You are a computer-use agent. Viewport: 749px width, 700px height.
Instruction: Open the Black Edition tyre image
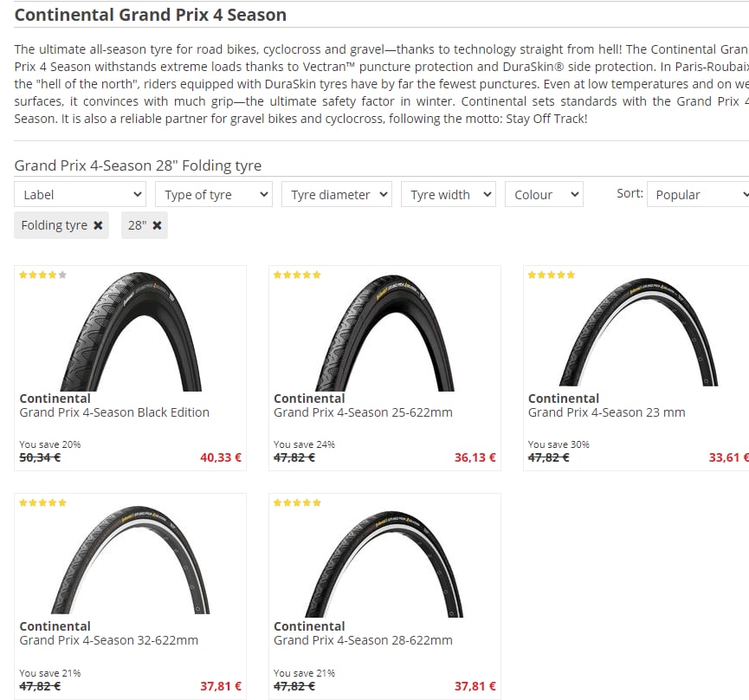(132, 331)
